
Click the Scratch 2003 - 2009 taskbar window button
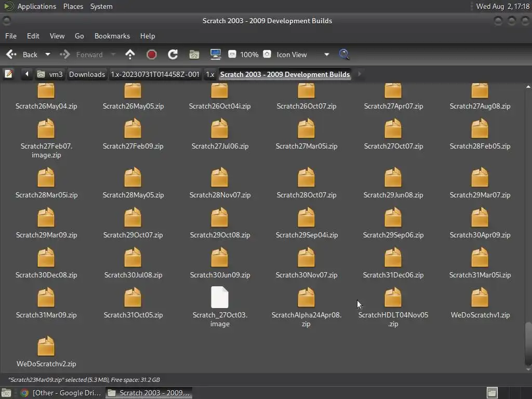tap(149, 393)
